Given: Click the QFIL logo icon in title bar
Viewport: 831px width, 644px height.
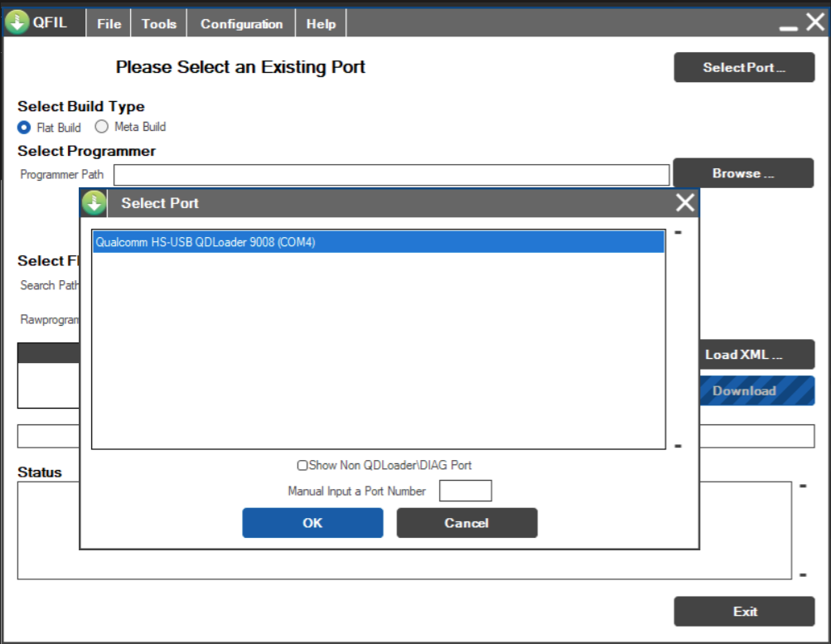Looking at the screenshot, I should 17,22.
